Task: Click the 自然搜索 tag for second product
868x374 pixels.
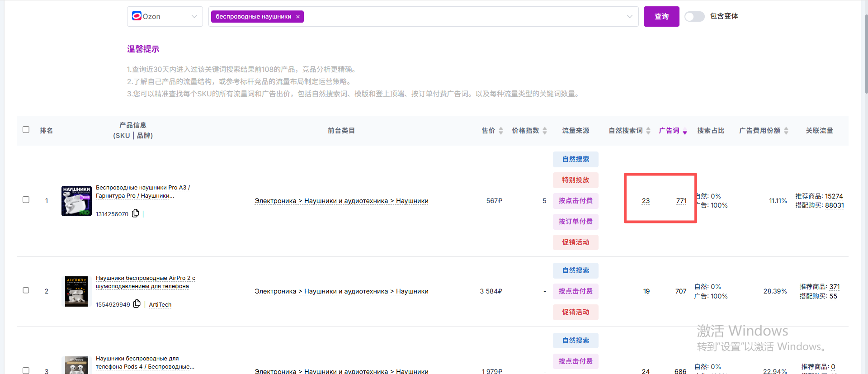Action: point(575,270)
